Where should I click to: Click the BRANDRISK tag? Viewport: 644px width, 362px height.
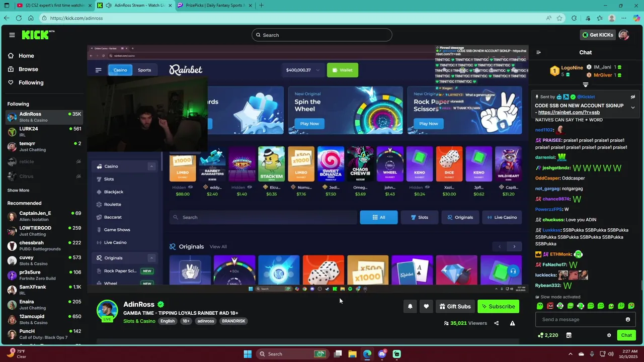[233, 321]
